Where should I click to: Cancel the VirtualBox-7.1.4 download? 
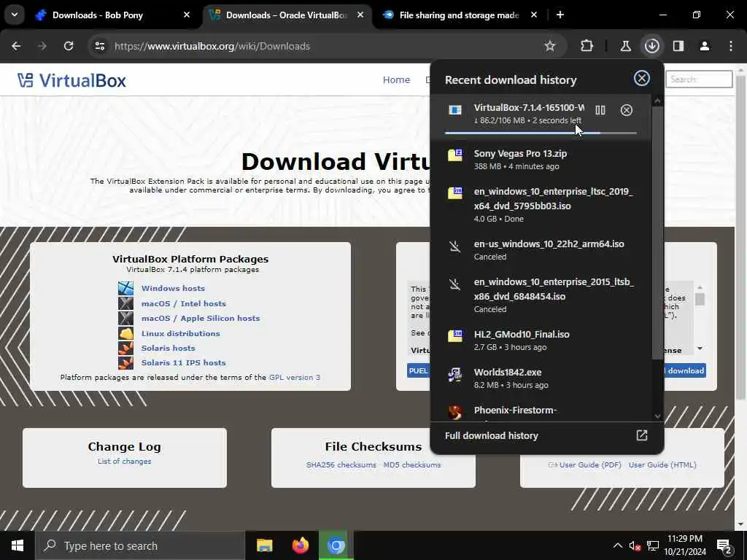point(627,110)
